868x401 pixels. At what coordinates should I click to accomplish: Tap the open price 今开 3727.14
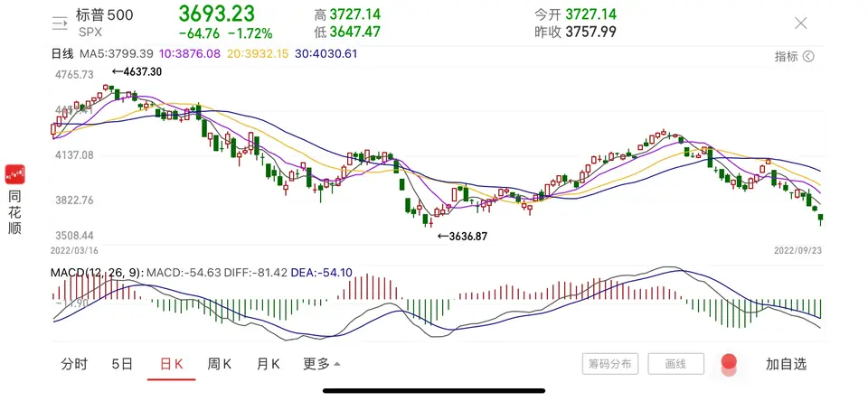575,14
